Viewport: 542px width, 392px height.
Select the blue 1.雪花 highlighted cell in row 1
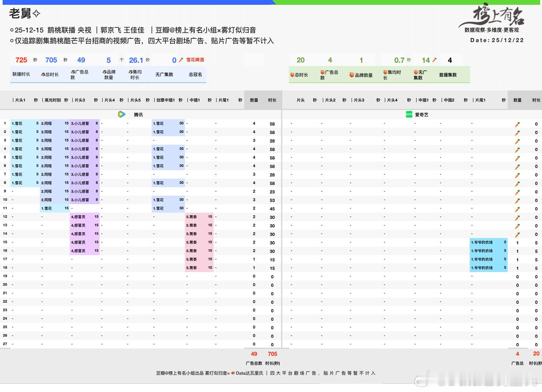pyautogui.click(x=25, y=123)
